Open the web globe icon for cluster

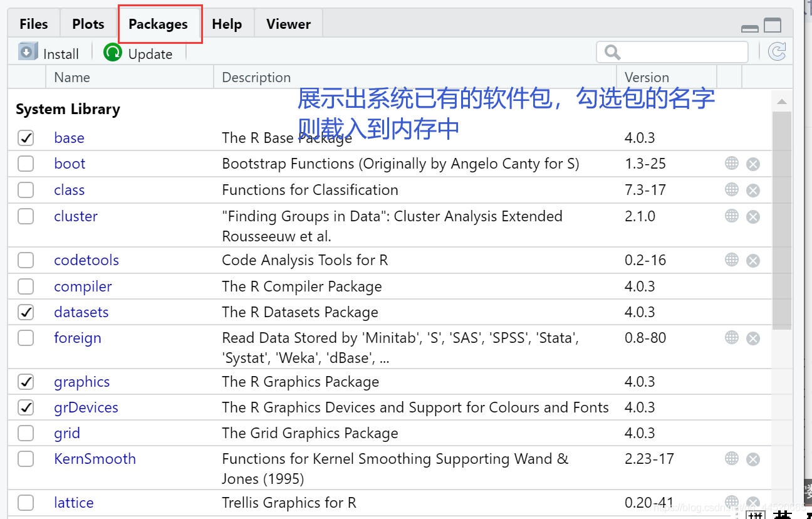click(x=731, y=216)
